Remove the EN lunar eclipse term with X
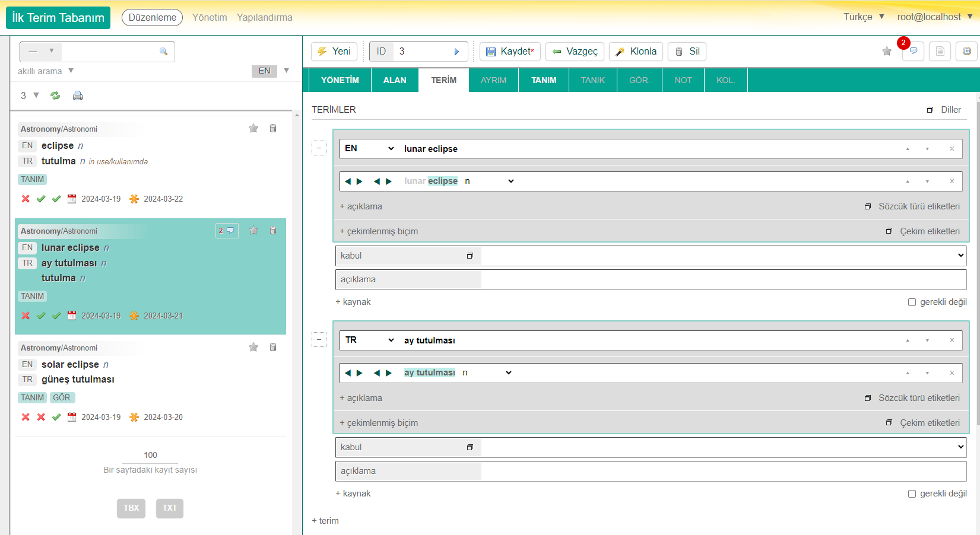Image resolution: width=980 pixels, height=535 pixels. pos(952,149)
